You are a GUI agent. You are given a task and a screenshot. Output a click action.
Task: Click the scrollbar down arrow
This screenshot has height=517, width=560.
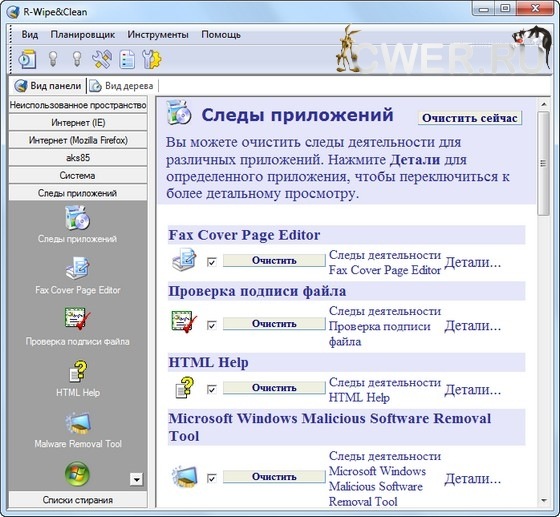click(544, 500)
